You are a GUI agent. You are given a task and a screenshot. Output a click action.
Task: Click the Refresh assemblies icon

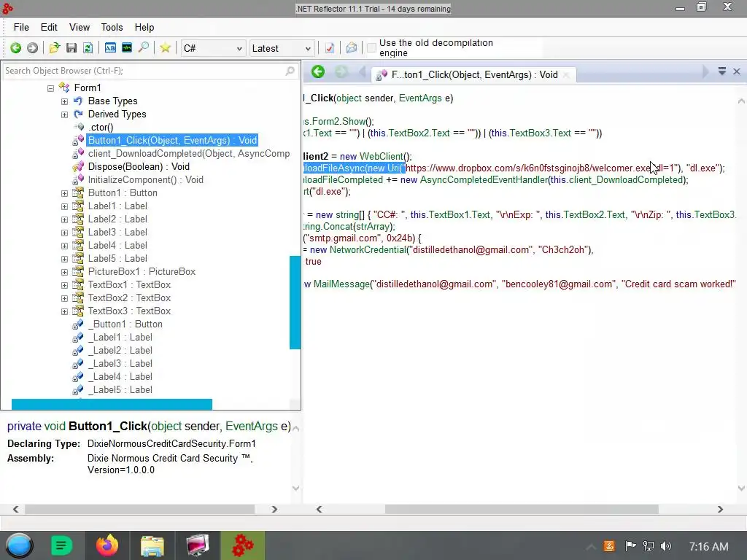pos(88,48)
